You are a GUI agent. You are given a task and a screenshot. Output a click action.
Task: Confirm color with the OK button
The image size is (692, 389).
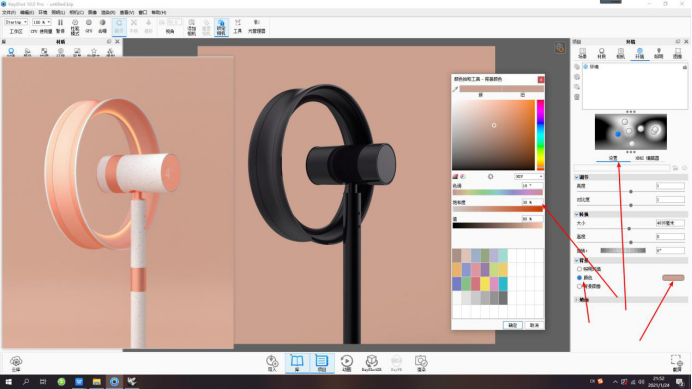[512, 325]
